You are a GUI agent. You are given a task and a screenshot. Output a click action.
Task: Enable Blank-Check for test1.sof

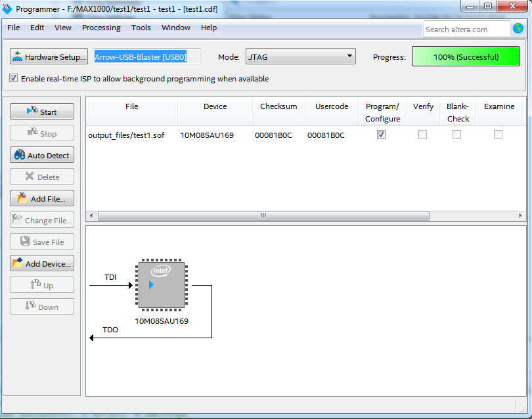(456, 135)
